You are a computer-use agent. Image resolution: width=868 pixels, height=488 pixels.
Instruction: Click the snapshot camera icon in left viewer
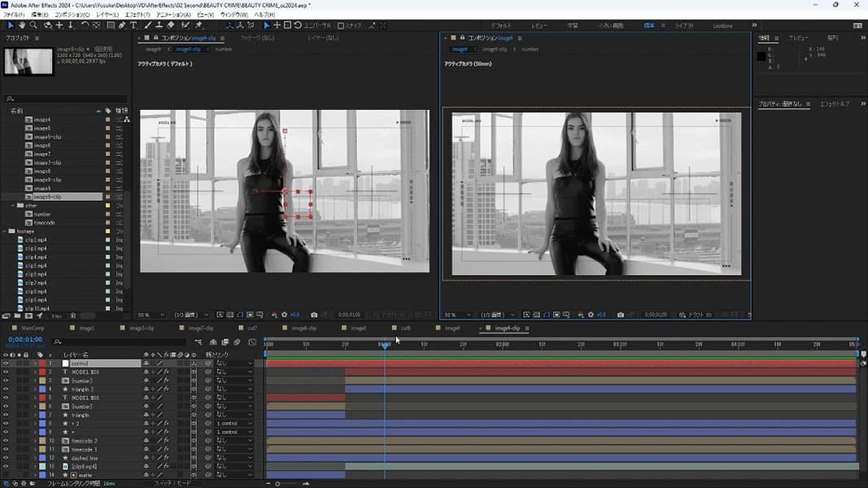click(314, 315)
